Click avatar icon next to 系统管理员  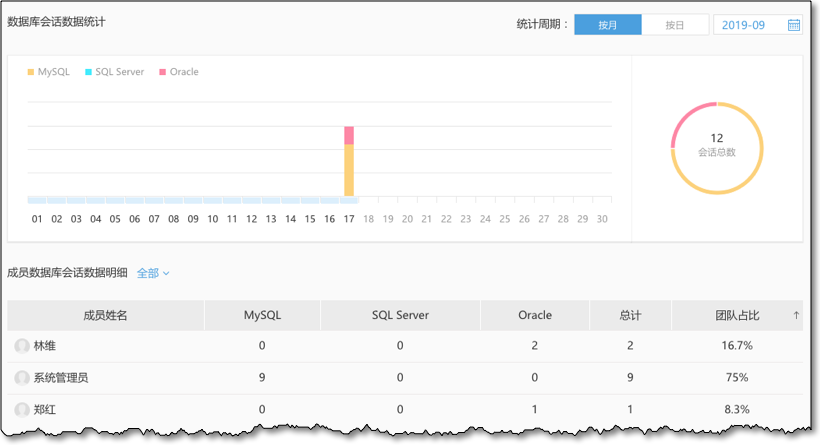tap(22, 378)
